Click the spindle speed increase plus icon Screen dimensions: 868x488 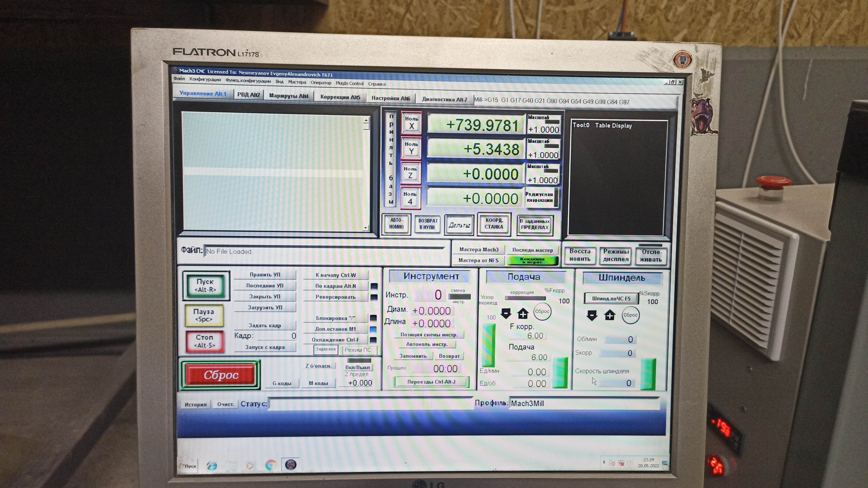610,315
